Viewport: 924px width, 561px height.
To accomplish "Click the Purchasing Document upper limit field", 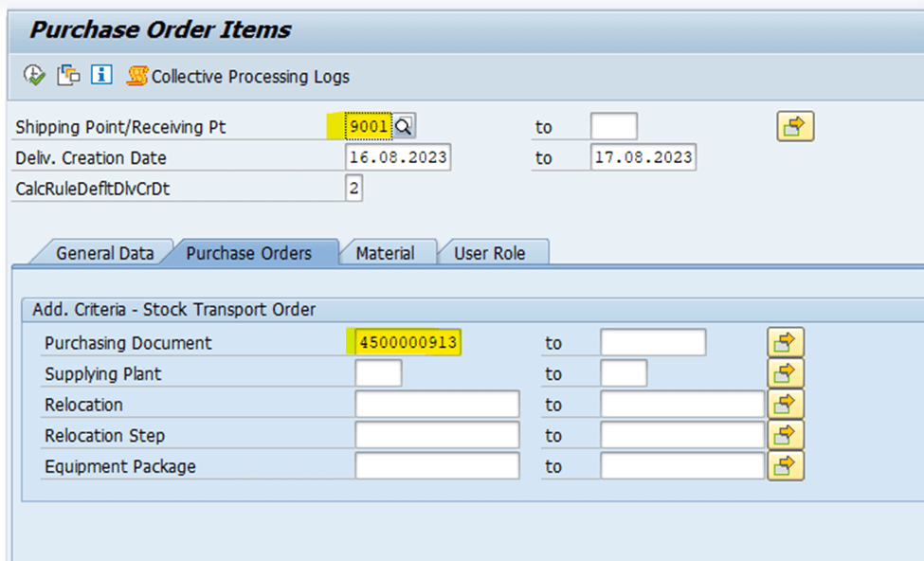I will (x=653, y=342).
